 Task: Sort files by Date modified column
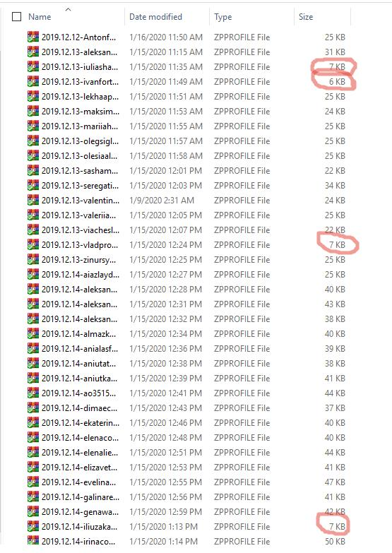click(x=155, y=16)
